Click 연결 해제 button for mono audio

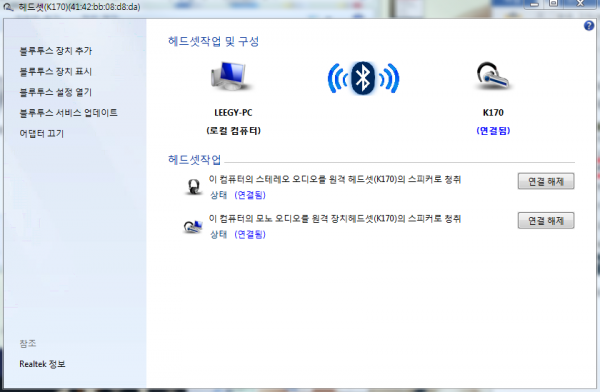point(546,220)
